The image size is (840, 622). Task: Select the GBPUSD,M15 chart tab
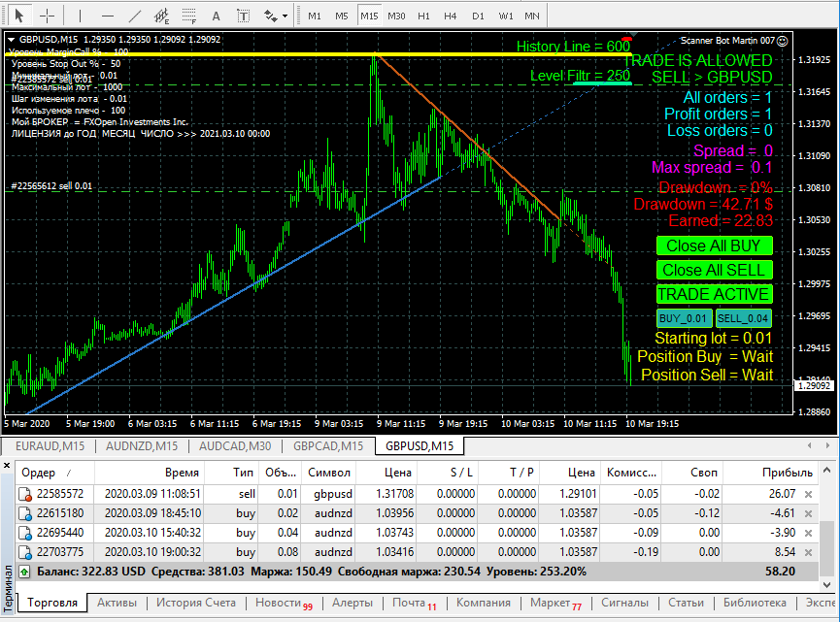pyautogui.click(x=420, y=446)
